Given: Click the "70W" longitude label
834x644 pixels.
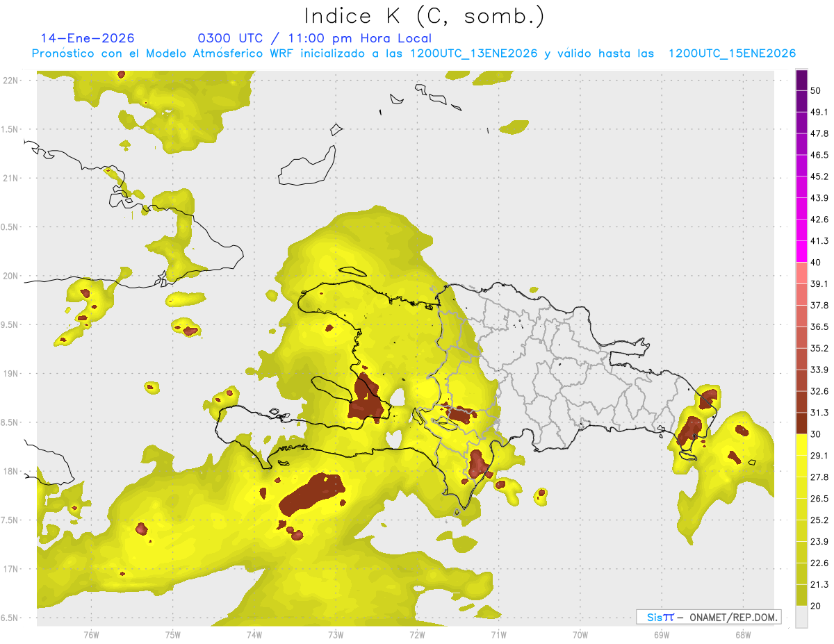Looking at the screenshot, I should pos(580,634).
